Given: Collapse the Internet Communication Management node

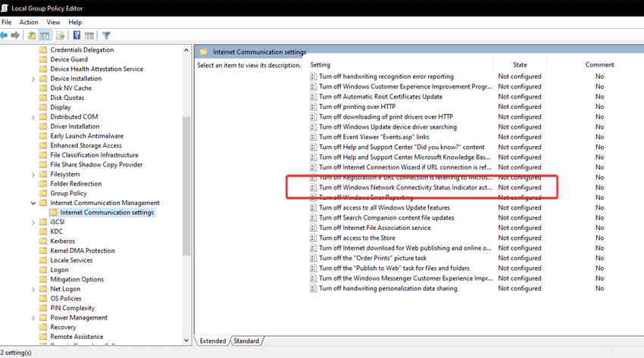Looking at the screenshot, I should [x=33, y=203].
